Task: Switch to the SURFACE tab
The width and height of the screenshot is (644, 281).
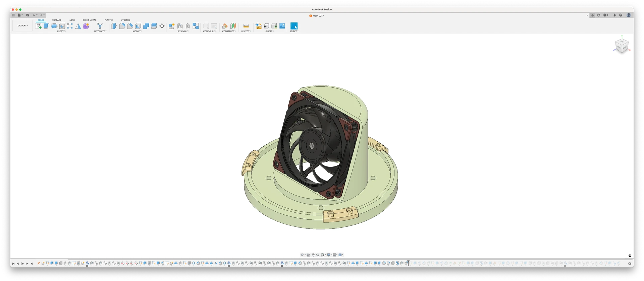Action: point(57,20)
